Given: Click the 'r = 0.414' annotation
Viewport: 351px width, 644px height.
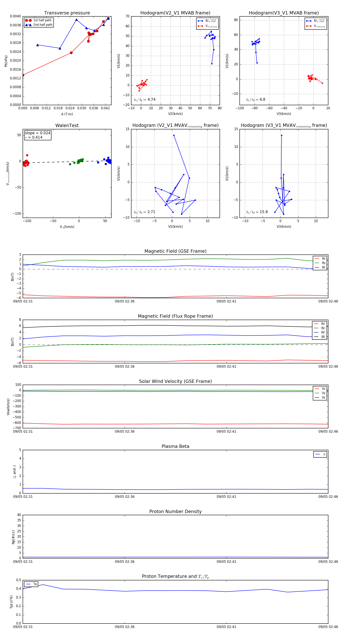Looking at the screenshot, I should (x=34, y=137).
